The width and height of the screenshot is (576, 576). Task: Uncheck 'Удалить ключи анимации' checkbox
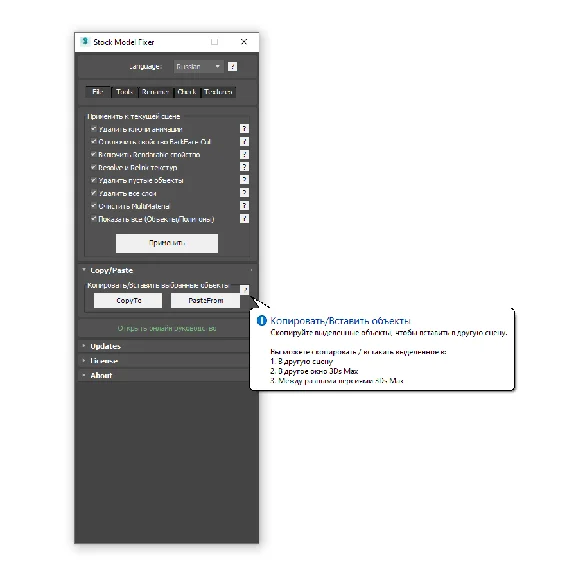pos(94,129)
